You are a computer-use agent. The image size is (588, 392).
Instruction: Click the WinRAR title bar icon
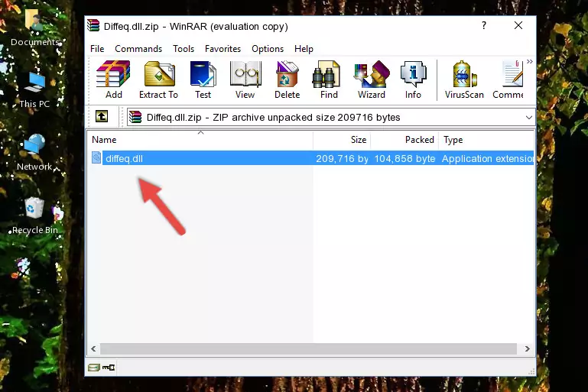93,26
